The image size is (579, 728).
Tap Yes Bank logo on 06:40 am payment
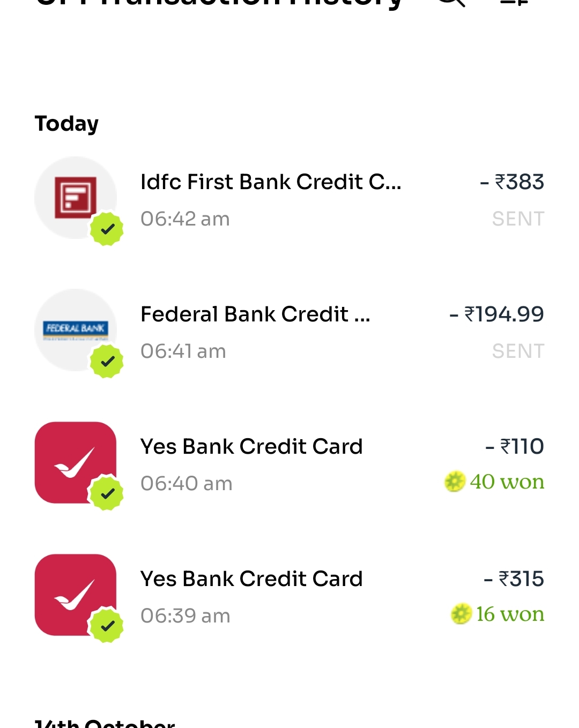(75, 462)
